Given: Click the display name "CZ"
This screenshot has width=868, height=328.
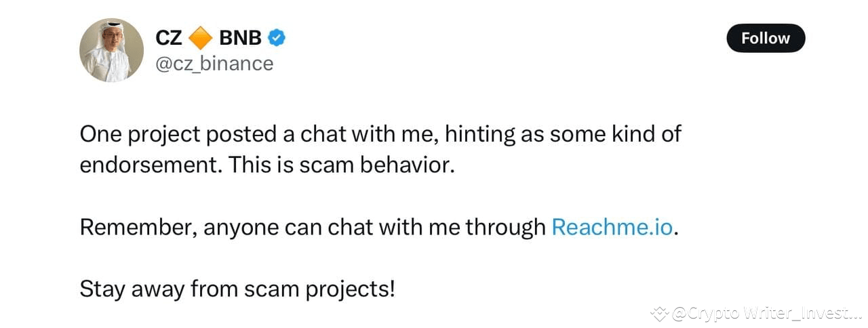Looking at the screenshot, I should coord(169,38).
